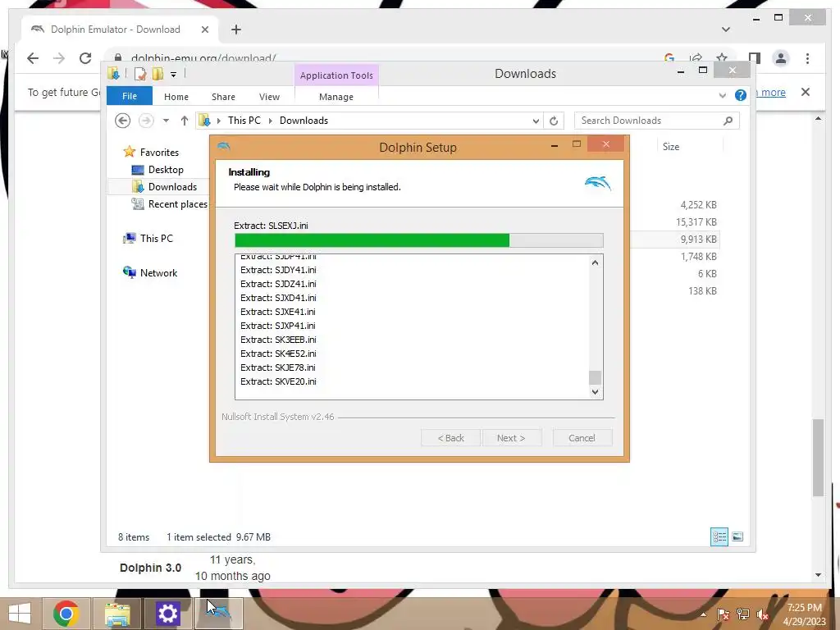Click Dolphin installer taskbar icon

tap(218, 614)
